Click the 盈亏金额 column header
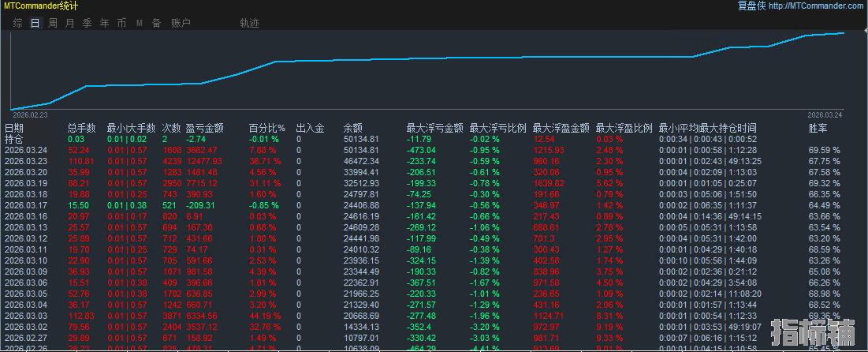 pos(204,128)
